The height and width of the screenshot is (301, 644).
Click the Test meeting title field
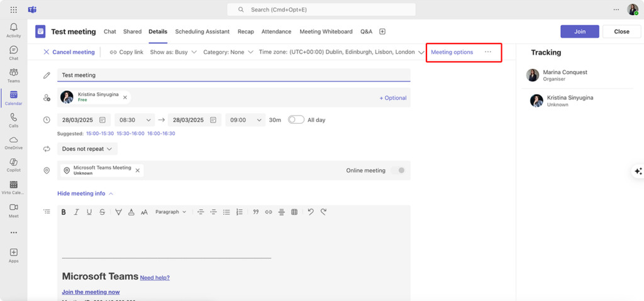pos(233,75)
